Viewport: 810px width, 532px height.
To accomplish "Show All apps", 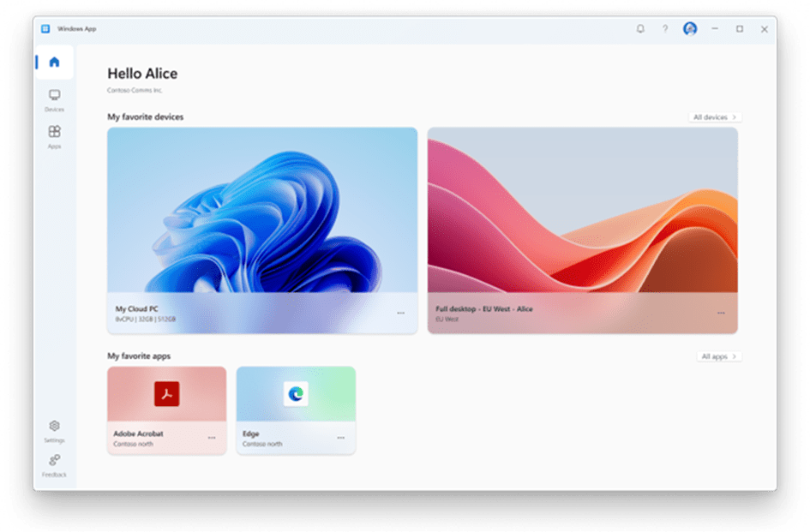I will [719, 356].
